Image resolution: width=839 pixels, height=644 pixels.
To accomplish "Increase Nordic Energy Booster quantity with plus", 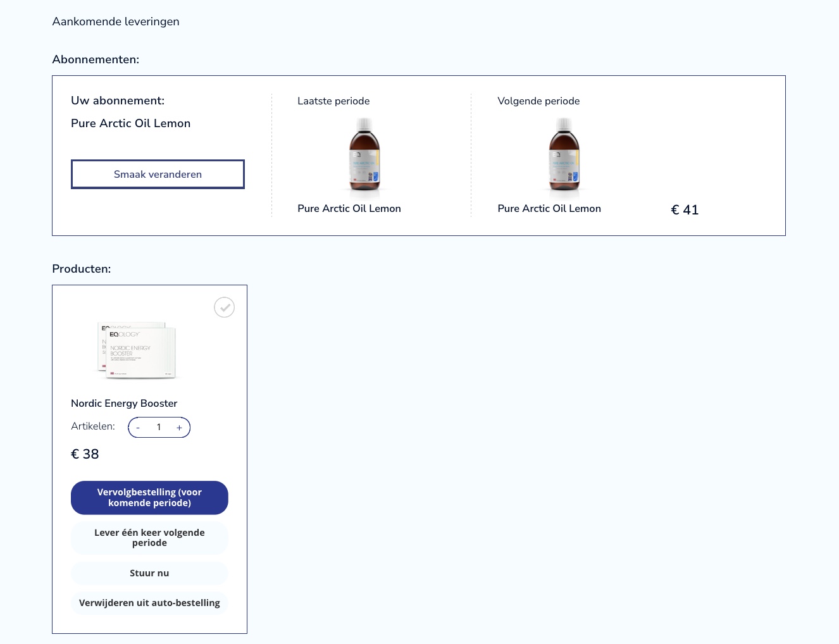I will click(179, 428).
